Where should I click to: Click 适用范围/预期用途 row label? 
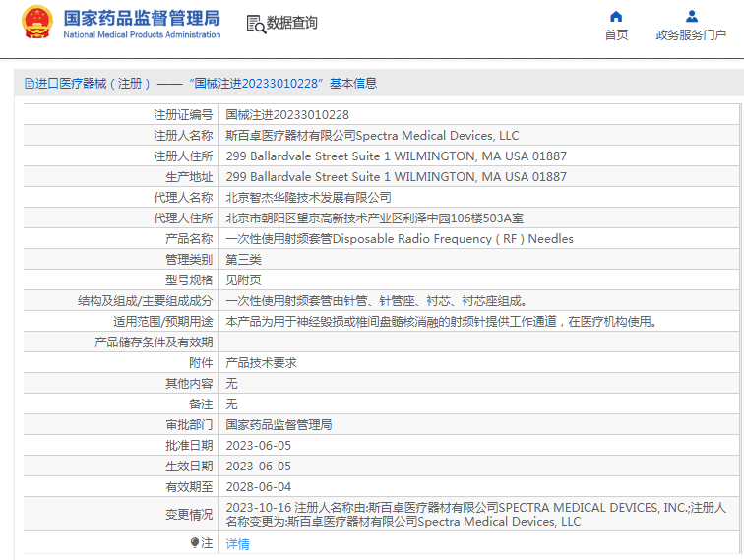coord(162,322)
